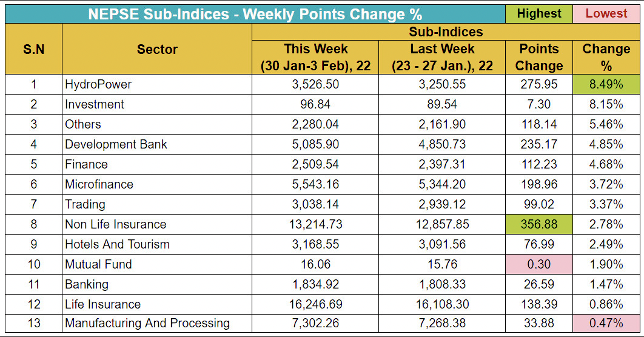Click the Sector column header

point(157,49)
